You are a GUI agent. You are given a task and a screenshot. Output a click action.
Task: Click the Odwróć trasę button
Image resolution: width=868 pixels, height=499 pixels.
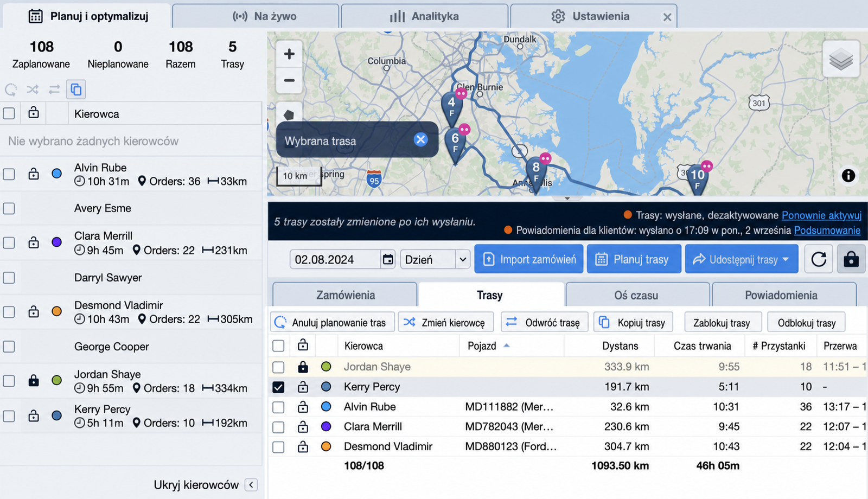pos(545,322)
